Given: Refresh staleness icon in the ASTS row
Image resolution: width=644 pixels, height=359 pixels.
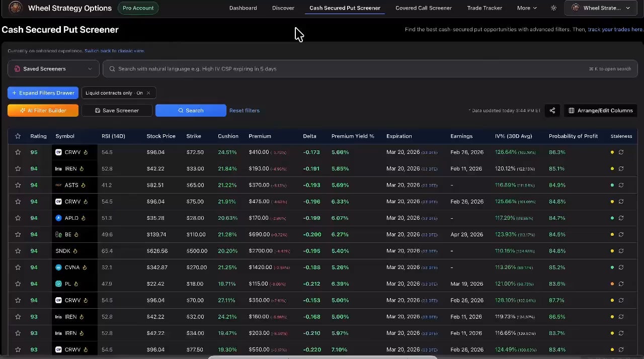Looking at the screenshot, I should point(621,185).
